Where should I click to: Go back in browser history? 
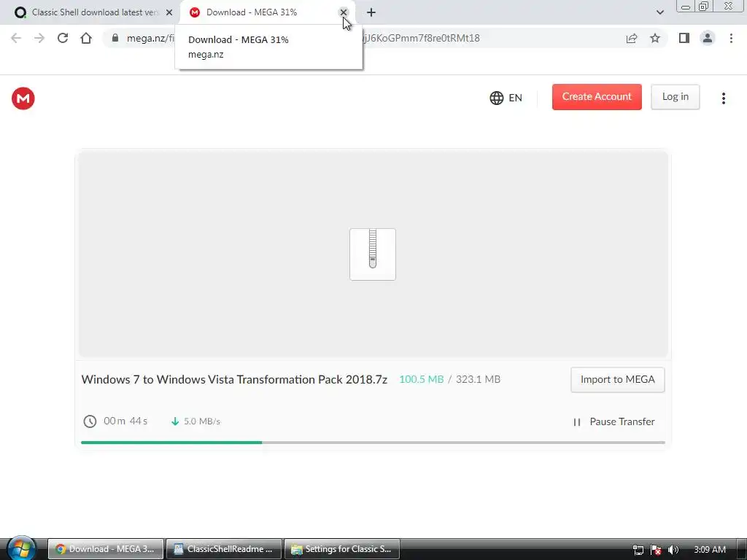(x=16, y=38)
